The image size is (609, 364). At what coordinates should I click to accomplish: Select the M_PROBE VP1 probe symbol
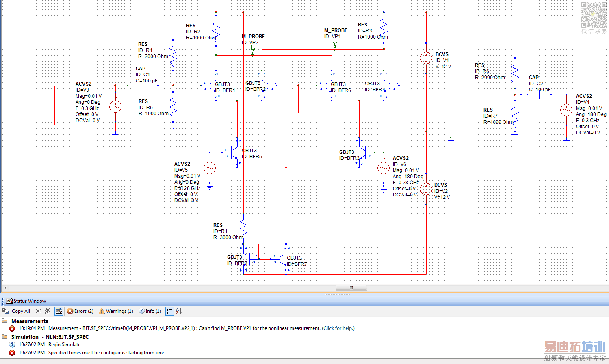coord(335,44)
